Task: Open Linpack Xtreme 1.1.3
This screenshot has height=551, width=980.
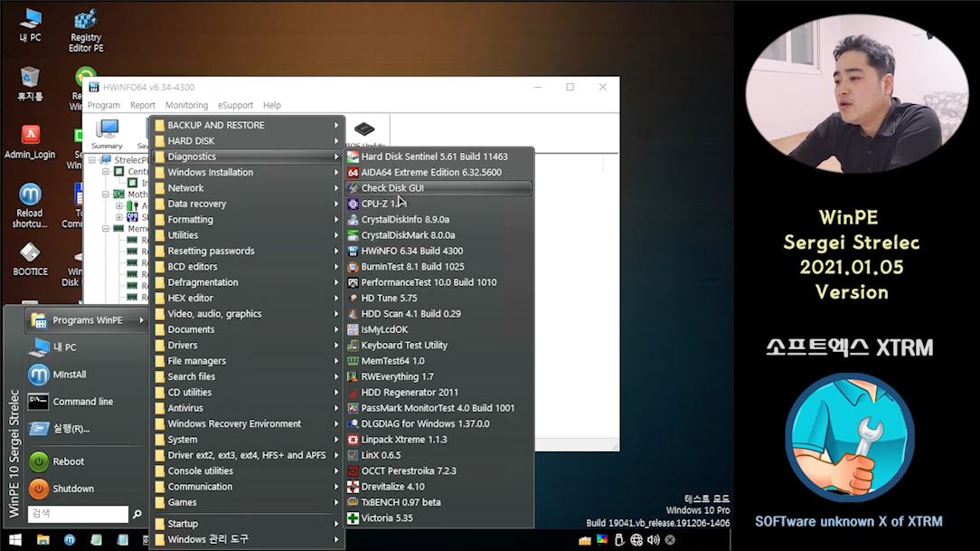Action: [x=438, y=439]
